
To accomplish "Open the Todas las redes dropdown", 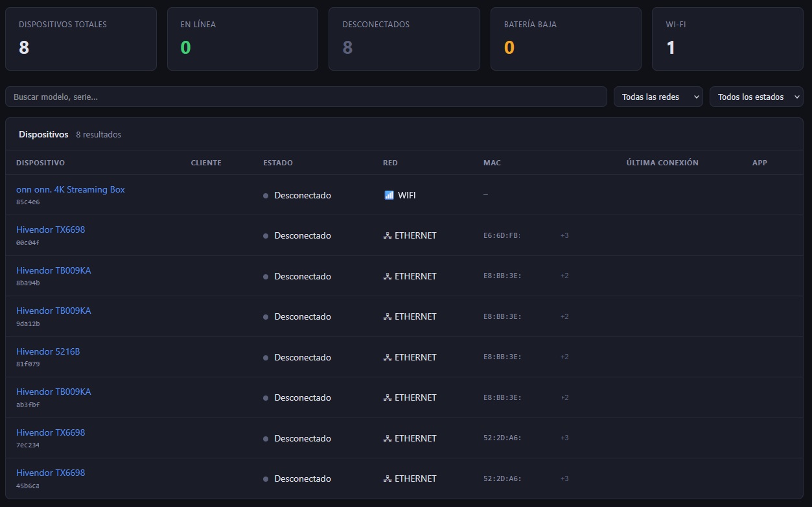I will pos(658,97).
